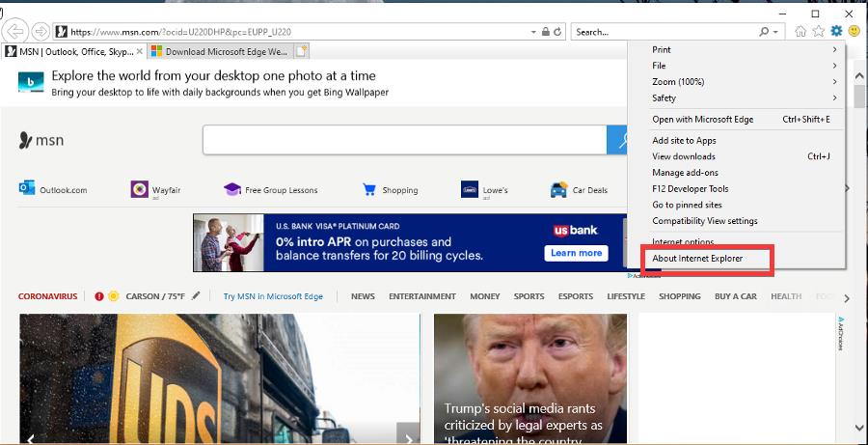The width and height of the screenshot is (868, 445).
Task: Click the Home icon
Action: pyautogui.click(x=800, y=32)
